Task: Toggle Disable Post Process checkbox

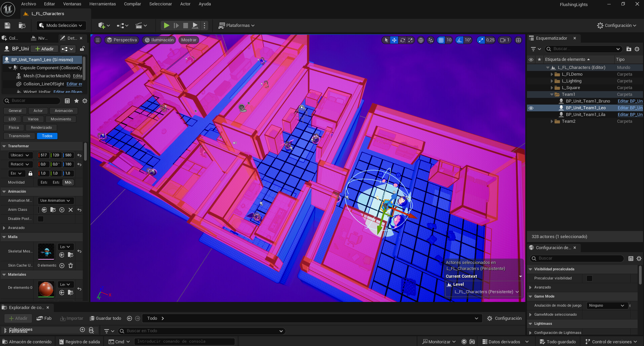Action: tap(41, 219)
